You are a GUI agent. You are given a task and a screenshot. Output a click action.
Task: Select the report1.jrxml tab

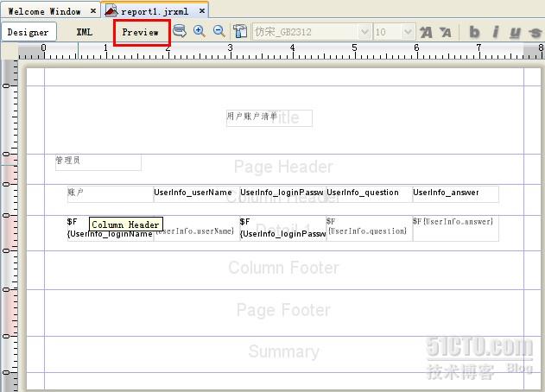[x=155, y=11]
